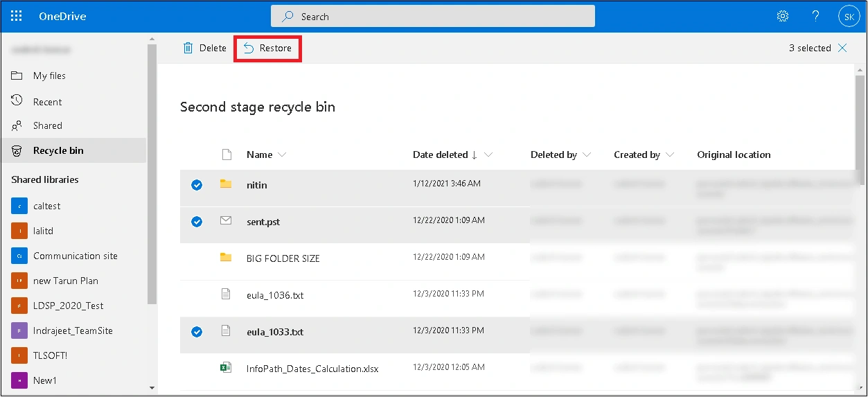The width and height of the screenshot is (868, 397).
Task: Deselect the eula_1033.txt checkbox
Action: pyautogui.click(x=197, y=332)
